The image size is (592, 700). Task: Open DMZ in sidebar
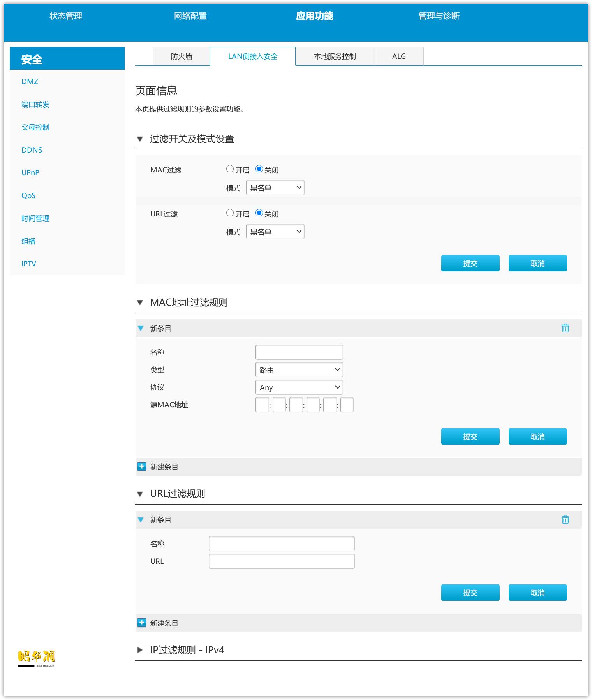pyautogui.click(x=30, y=81)
